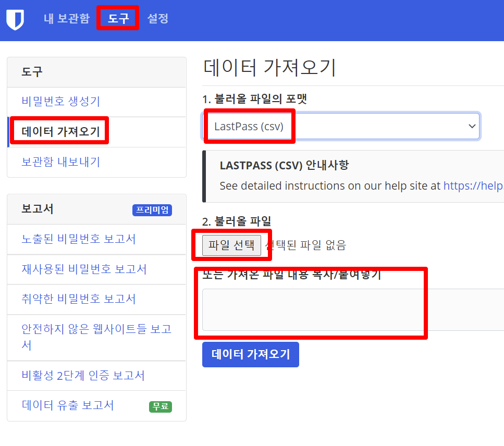Click the 무료 badge
The width and height of the screenshot is (504, 446).
click(161, 406)
